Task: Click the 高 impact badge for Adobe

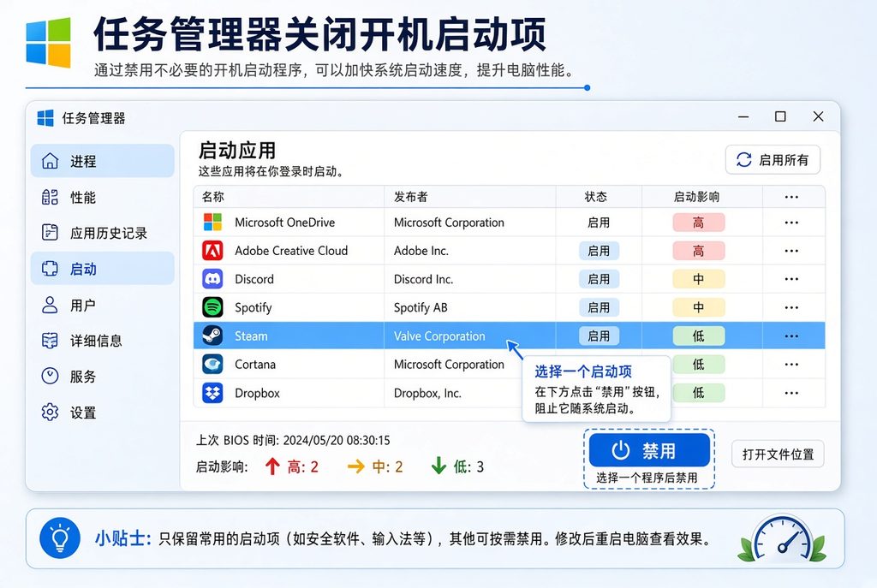Action: (699, 251)
